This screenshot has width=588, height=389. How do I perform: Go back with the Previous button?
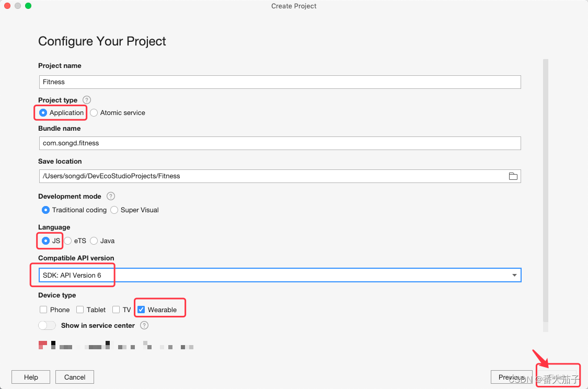[512, 377]
